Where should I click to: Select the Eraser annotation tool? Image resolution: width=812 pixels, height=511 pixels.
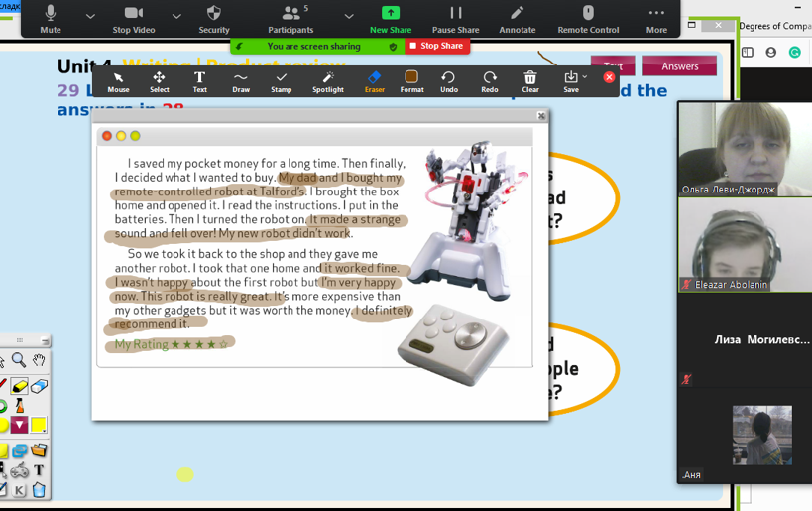point(374,81)
